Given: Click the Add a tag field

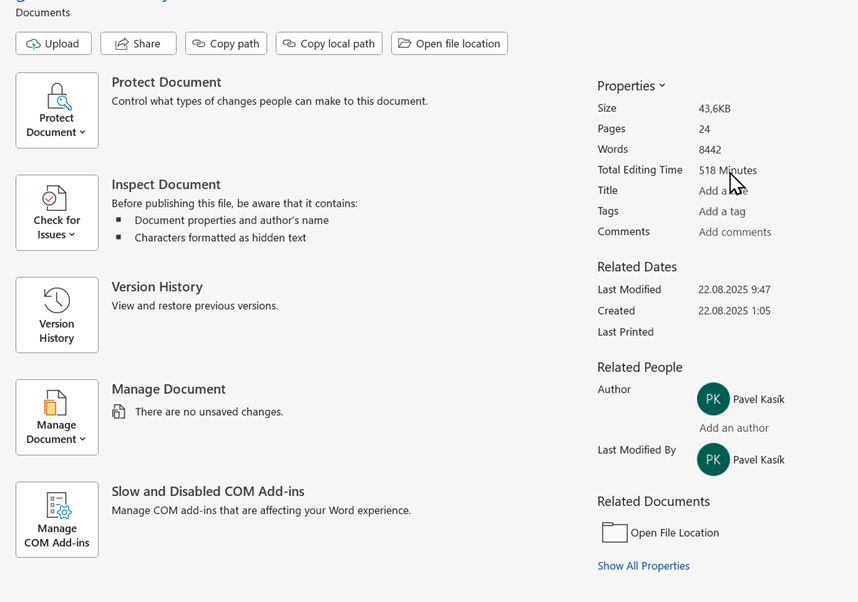Looking at the screenshot, I should pos(722,212).
